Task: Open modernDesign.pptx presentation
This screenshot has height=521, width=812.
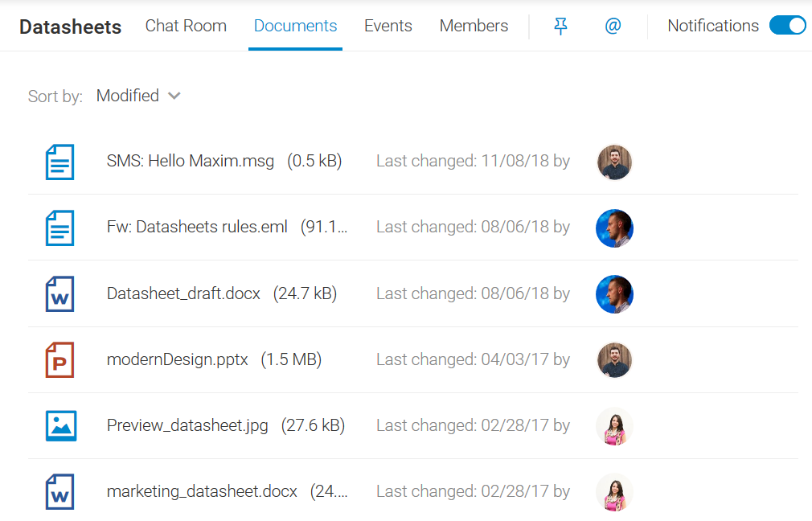Action: coord(178,359)
